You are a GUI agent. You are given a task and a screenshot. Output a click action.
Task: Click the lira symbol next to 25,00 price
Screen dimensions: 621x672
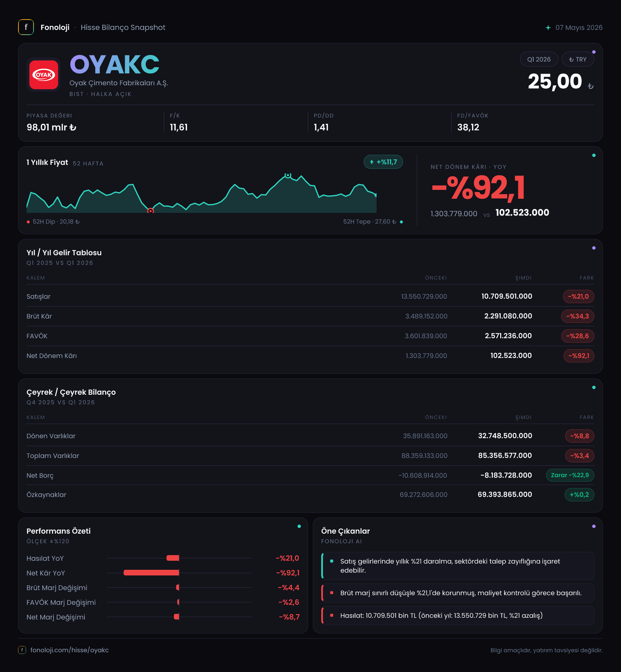[x=591, y=86]
